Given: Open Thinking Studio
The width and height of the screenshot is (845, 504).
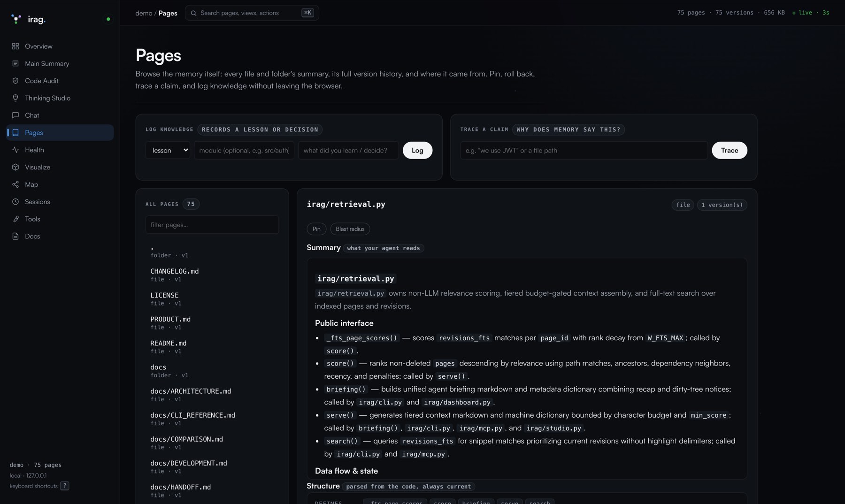Looking at the screenshot, I should 60,98.
